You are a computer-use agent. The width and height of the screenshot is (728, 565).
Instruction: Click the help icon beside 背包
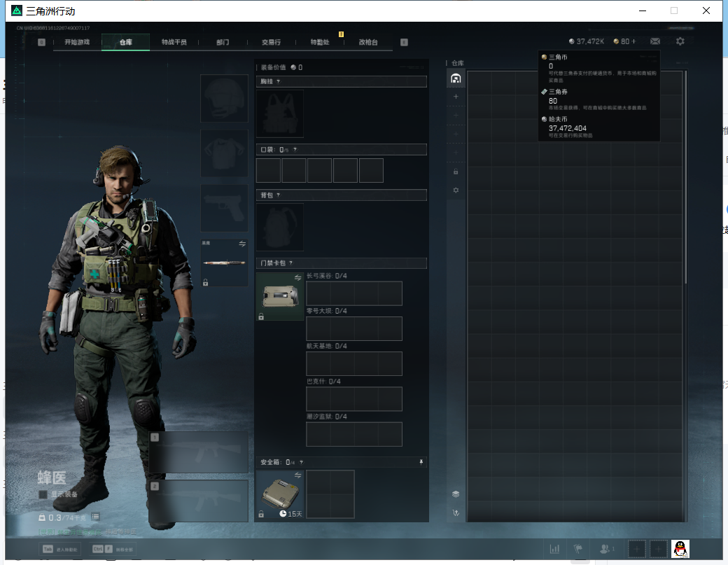(x=278, y=195)
